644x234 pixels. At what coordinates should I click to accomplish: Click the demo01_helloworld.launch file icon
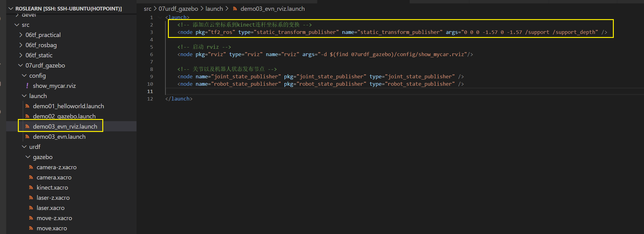(27, 106)
